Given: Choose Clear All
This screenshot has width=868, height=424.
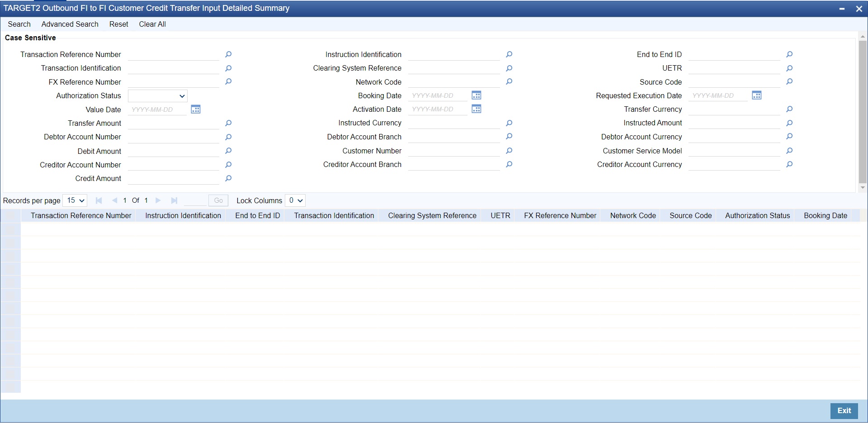Looking at the screenshot, I should pyautogui.click(x=152, y=24).
